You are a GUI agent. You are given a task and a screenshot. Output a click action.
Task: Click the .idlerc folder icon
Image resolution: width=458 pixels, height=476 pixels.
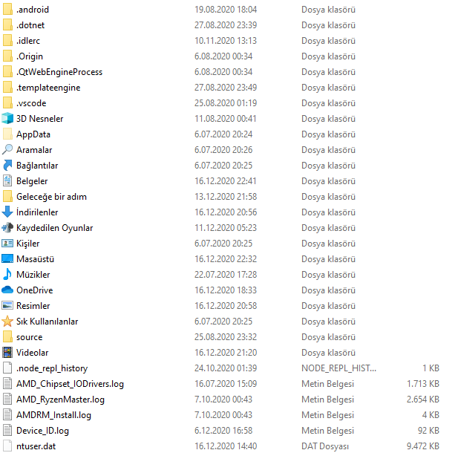pos(7,41)
